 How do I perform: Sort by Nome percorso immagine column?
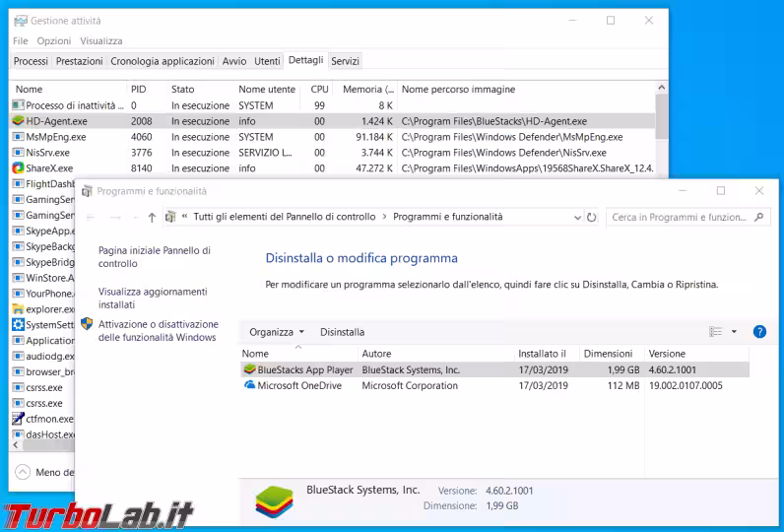pos(525,89)
